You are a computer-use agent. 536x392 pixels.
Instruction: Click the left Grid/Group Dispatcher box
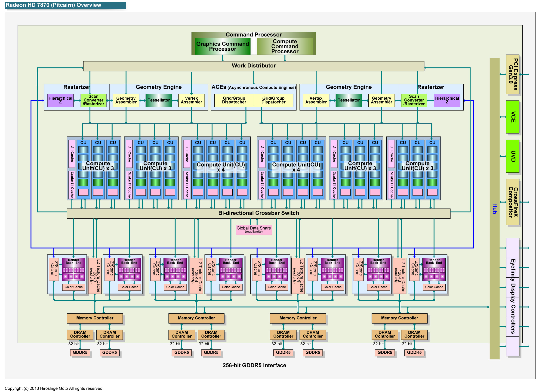tap(234, 100)
